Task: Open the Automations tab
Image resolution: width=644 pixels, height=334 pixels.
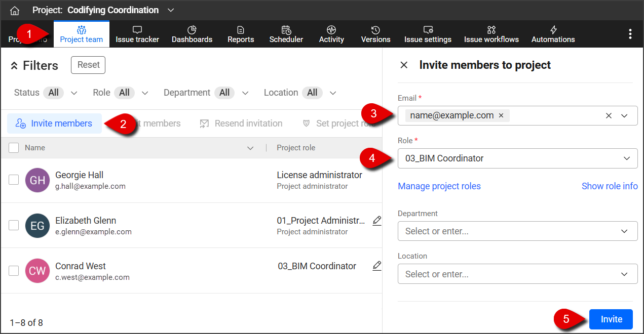Action: (553, 34)
